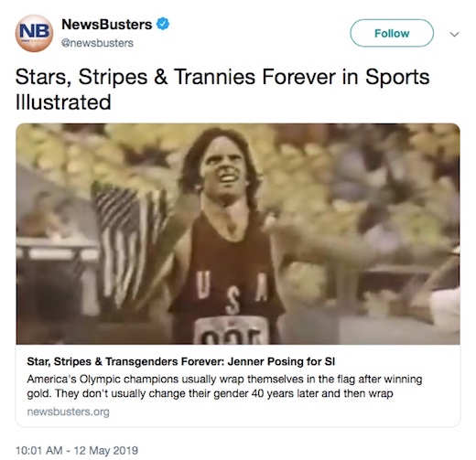Screen dimensions: 476x460
Task: Open the NB profile avatar
Action: point(34,33)
